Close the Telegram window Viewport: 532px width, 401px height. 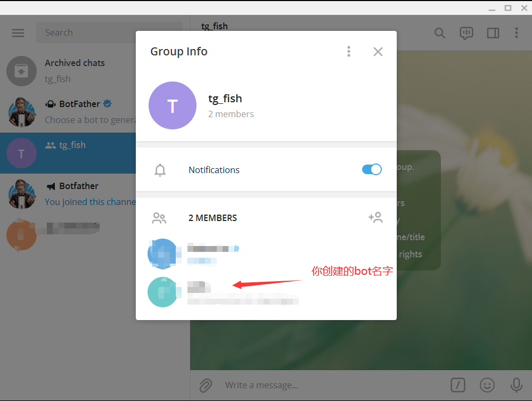[524, 8]
